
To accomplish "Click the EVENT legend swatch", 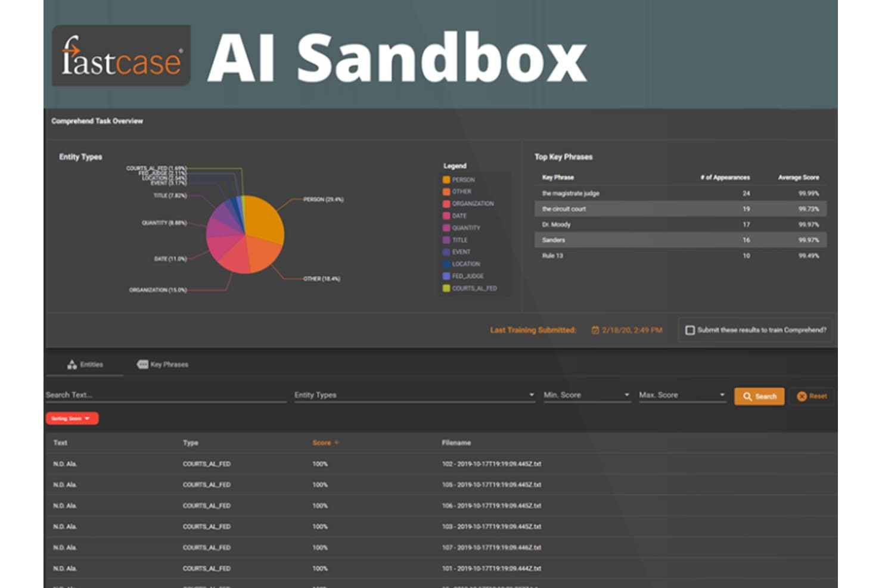I will point(446,252).
